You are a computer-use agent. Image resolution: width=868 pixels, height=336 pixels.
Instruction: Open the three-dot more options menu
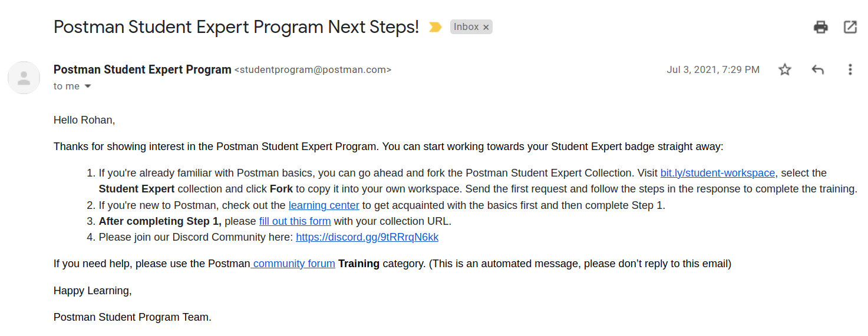click(850, 69)
